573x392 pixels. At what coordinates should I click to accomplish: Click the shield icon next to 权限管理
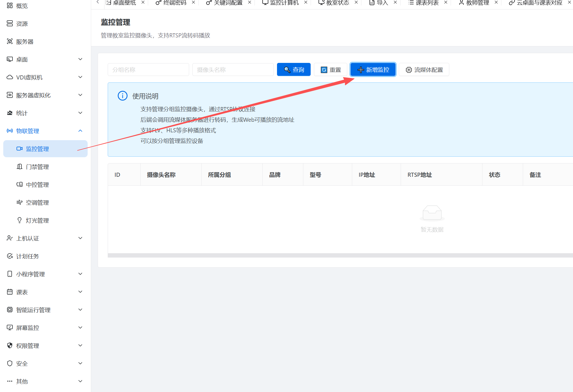[10, 345]
